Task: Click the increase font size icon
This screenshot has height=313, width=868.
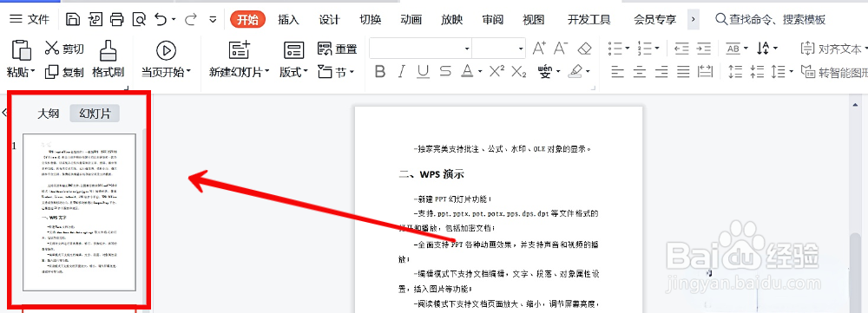Action: (539, 49)
